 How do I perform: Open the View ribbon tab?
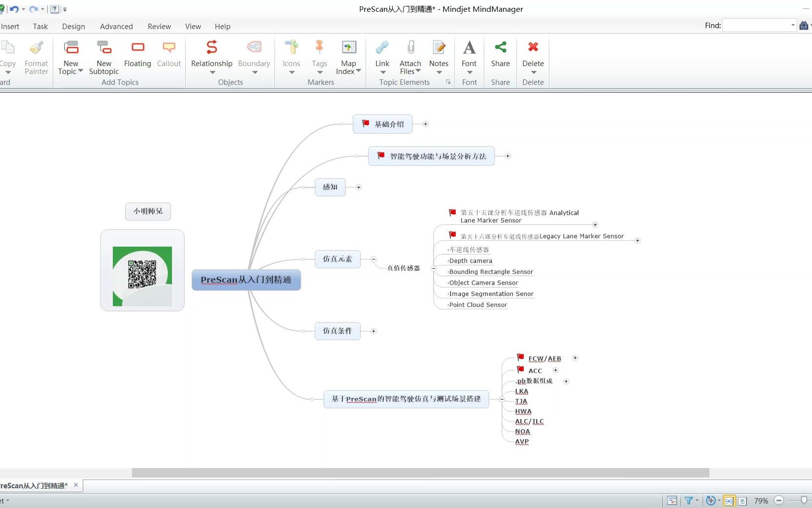(x=193, y=27)
